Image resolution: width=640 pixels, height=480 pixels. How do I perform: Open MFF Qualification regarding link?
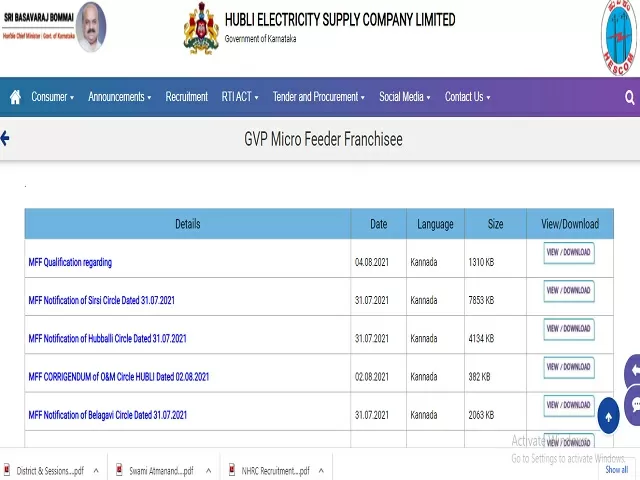(x=70, y=262)
